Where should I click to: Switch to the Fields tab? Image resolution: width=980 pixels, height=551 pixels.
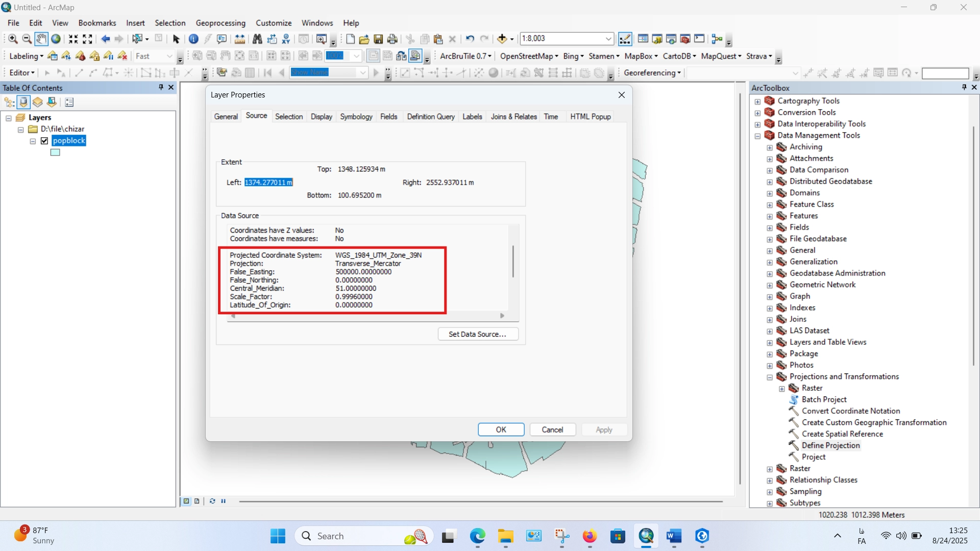(x=388, y=117)
